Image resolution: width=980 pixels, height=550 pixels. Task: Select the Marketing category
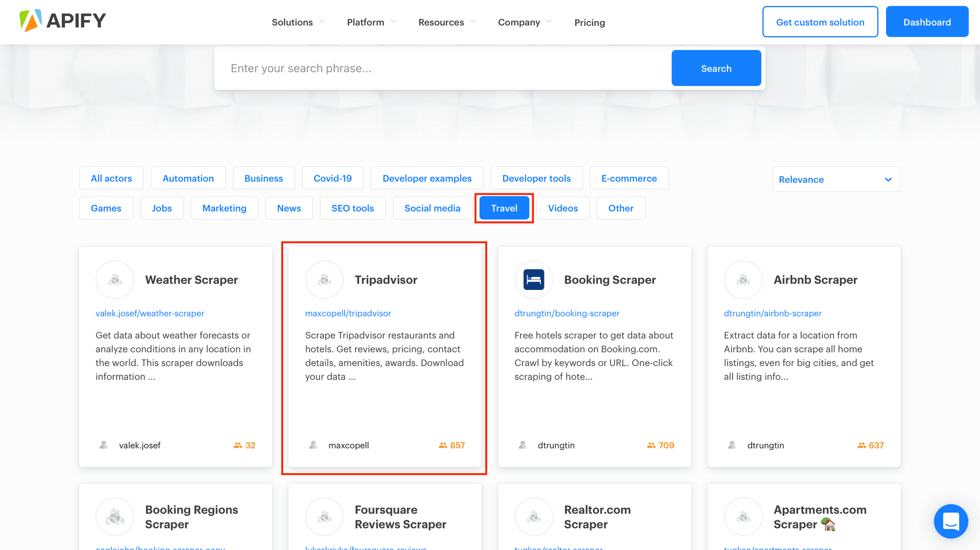click(224, 208)
